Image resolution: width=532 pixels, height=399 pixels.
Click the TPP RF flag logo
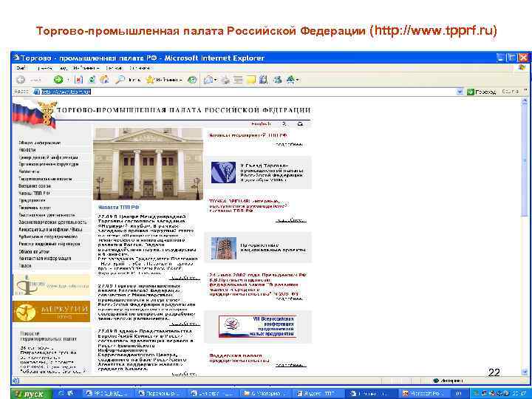(x=35, y=114)
